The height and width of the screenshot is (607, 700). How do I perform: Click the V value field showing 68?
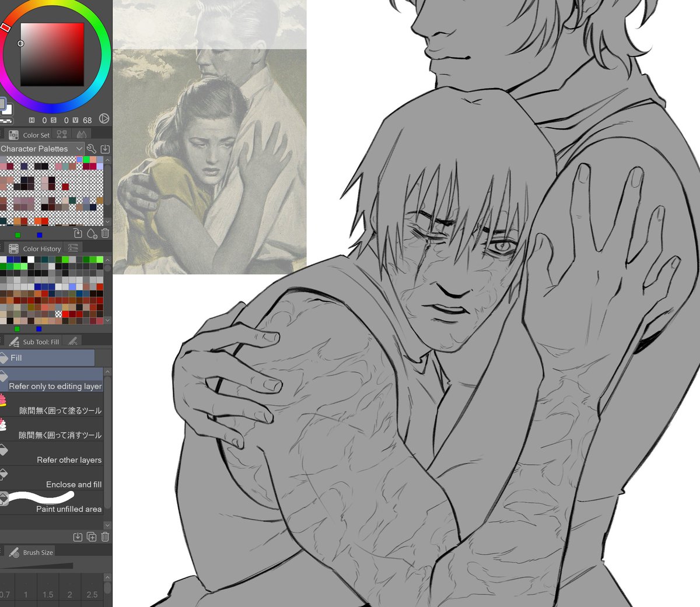click(x=87, y=120)
